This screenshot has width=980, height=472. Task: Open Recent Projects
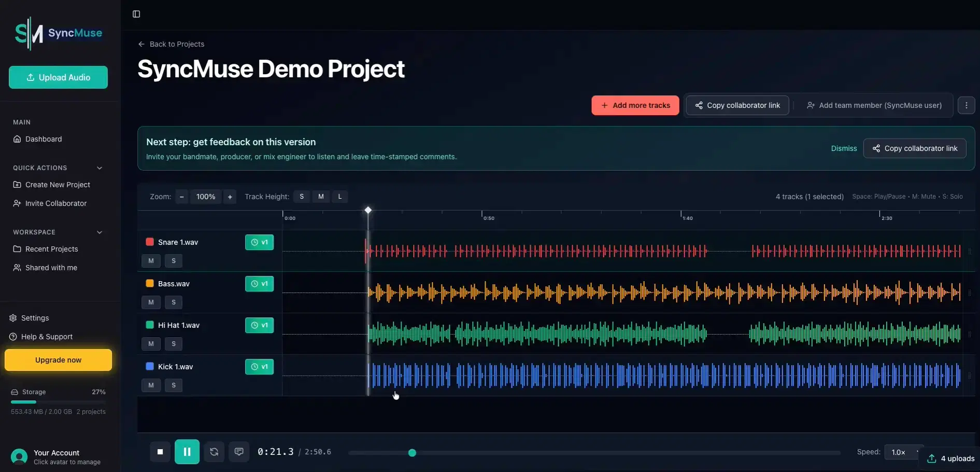pos(51,248)
